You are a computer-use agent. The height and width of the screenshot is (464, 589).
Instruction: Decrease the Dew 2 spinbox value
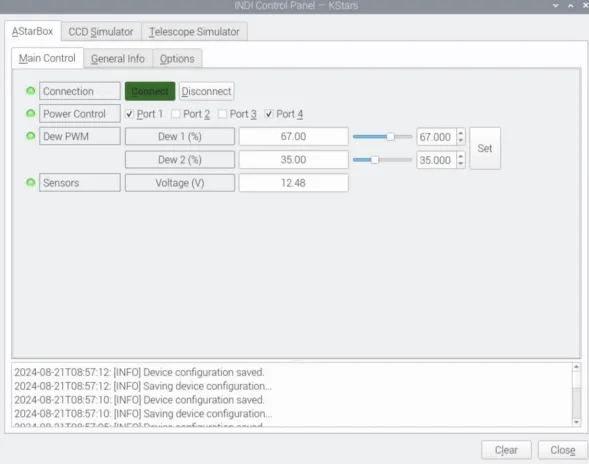(x=461, y=164)
